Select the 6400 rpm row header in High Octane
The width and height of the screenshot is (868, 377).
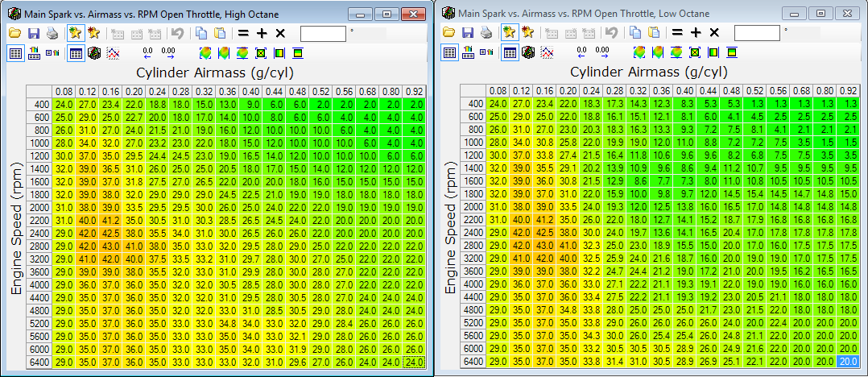(x=40, y=362)
